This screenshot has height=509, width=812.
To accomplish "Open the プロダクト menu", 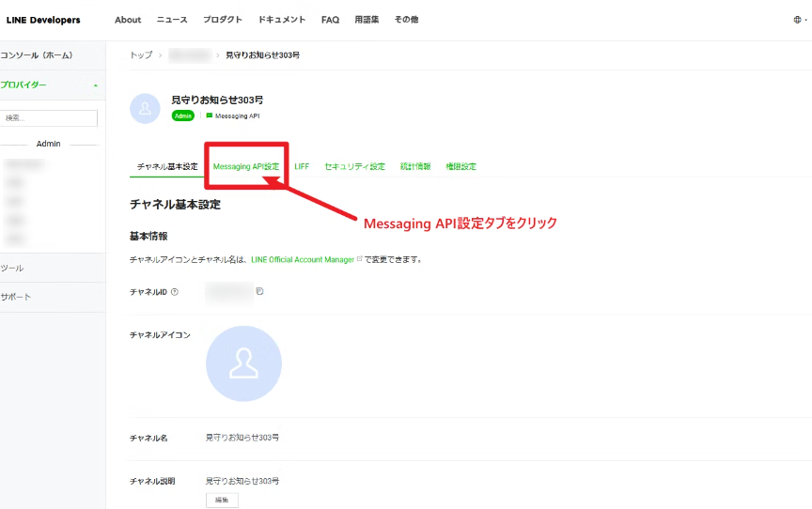I will tap(223, 20).
